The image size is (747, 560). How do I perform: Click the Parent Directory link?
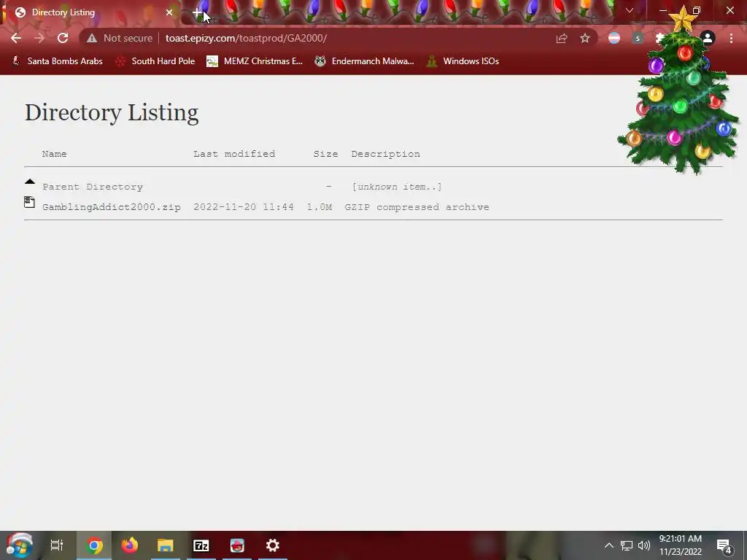pyautogui.click(x=93, y=187)
